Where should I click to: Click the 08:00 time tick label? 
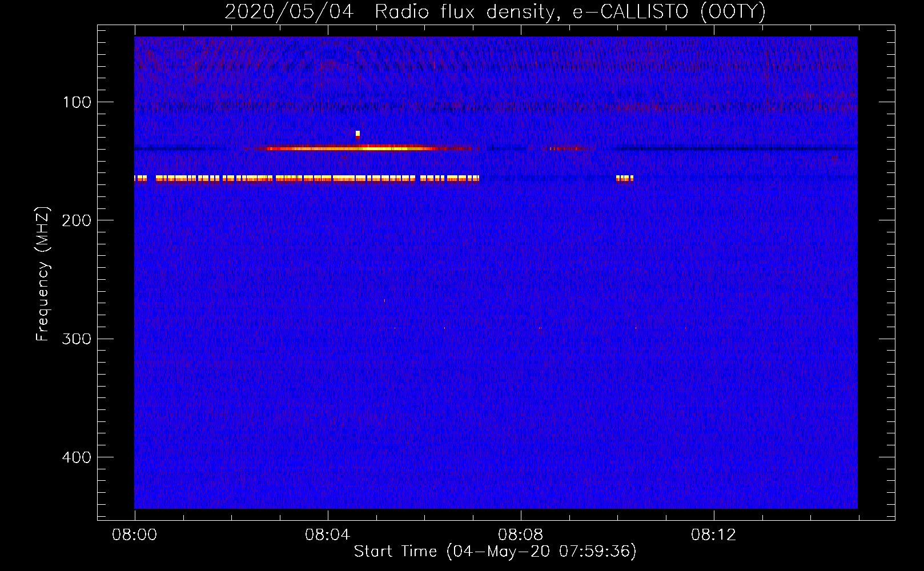[x=134, y=535]
